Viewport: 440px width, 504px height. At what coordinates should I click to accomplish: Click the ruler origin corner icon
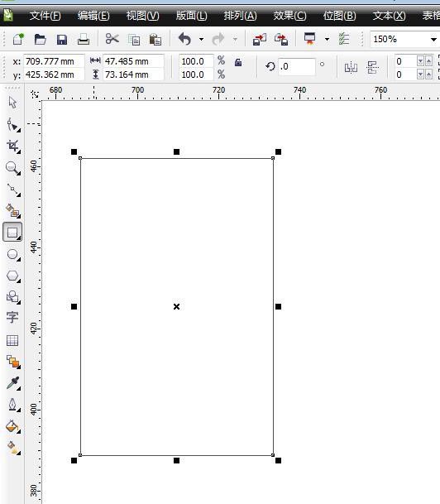tap(34, 94)
